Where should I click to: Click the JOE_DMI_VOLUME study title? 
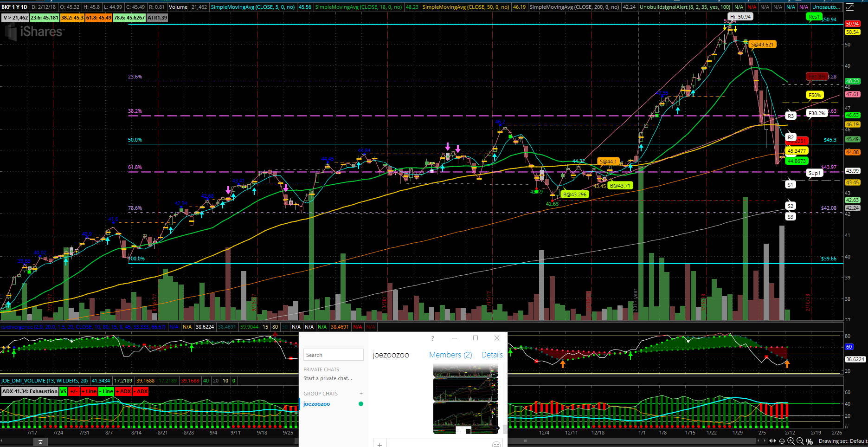click(45, 381)
